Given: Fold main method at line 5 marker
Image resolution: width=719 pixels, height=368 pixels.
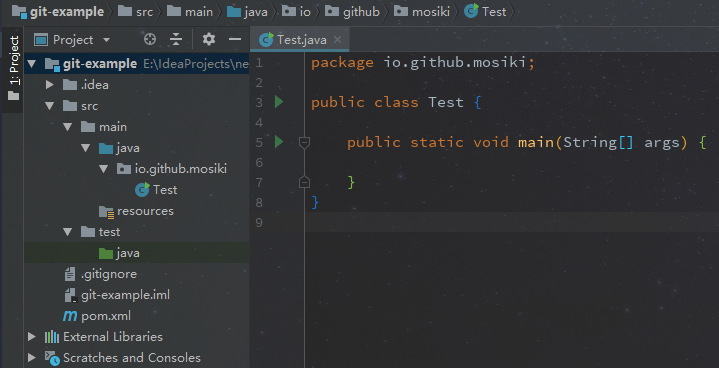Looking at the screenshot, I should [x=304, y=143].
